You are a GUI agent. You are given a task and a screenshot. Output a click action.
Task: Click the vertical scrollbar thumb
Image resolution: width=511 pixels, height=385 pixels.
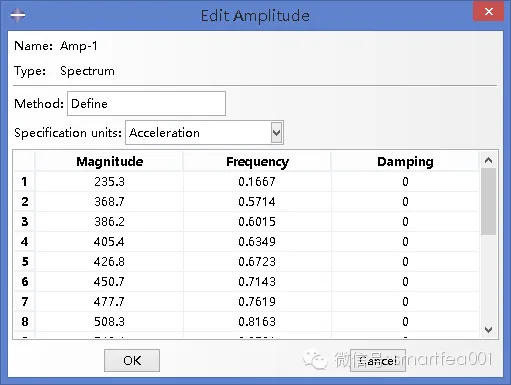[x=489, y=201]
